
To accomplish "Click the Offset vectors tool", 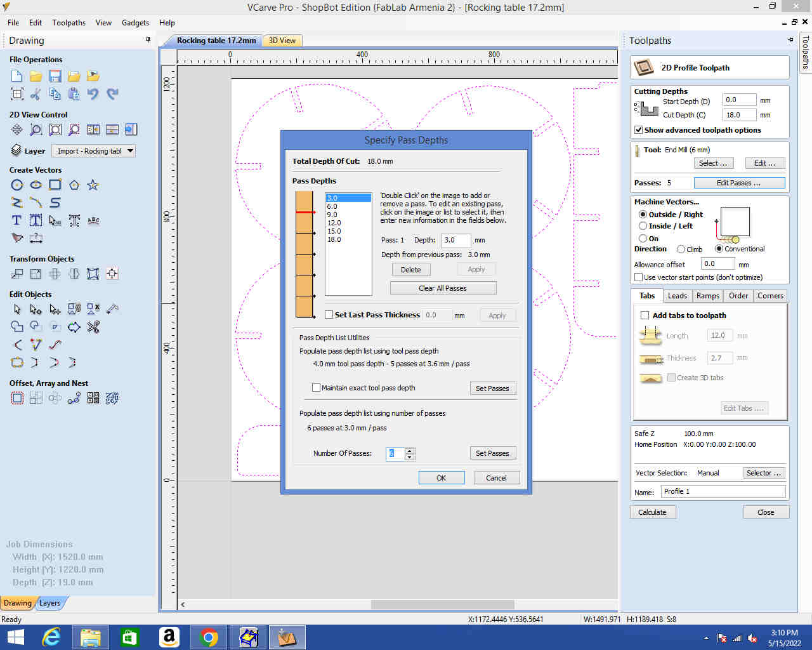I will tap(17, 398).
